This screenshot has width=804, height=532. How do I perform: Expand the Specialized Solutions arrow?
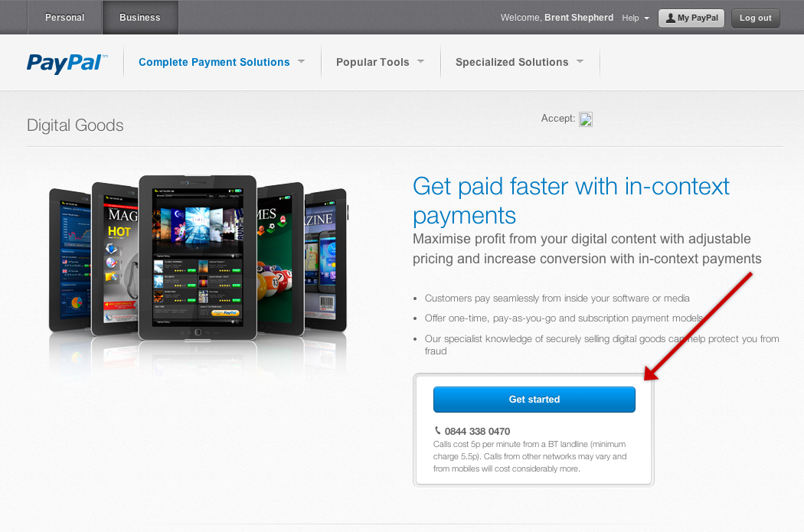(580, 61)
